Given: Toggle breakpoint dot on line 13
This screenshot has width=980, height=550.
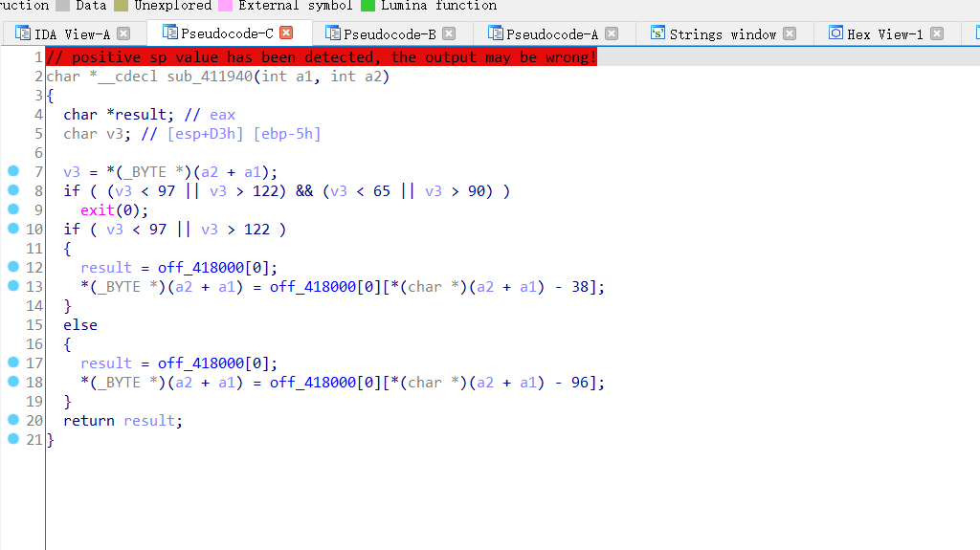Looking at the screenshot, I should point(13,286).
